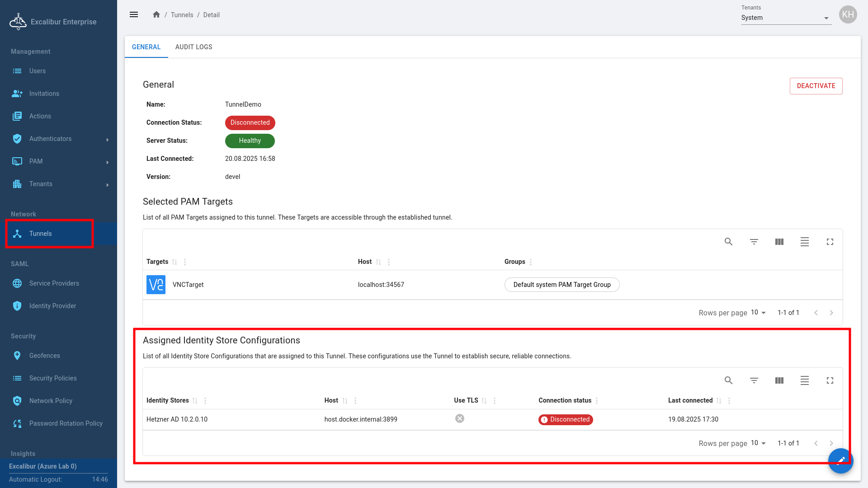Screen dimensions: 868x488
Task: Click the hamburger menu icon
Action: (x=134, y=14)
